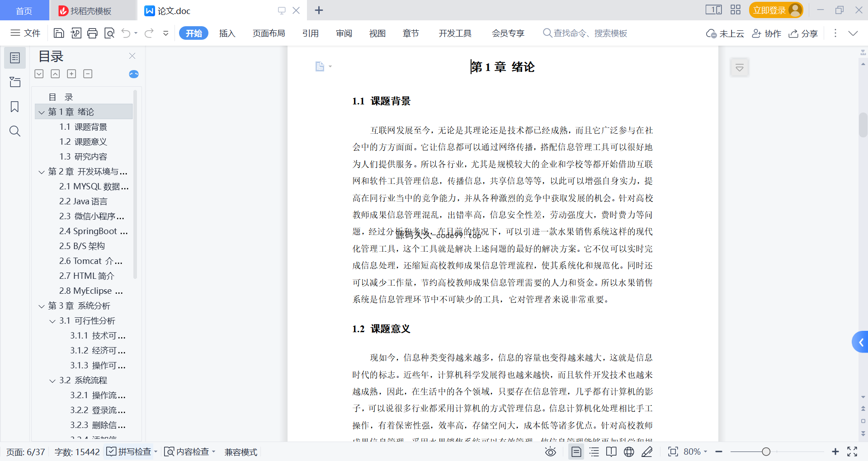Click the side pane filter button

coord(740,68)
